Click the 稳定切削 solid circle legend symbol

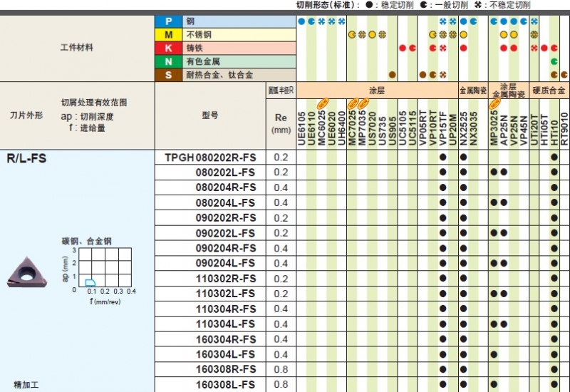369,5
